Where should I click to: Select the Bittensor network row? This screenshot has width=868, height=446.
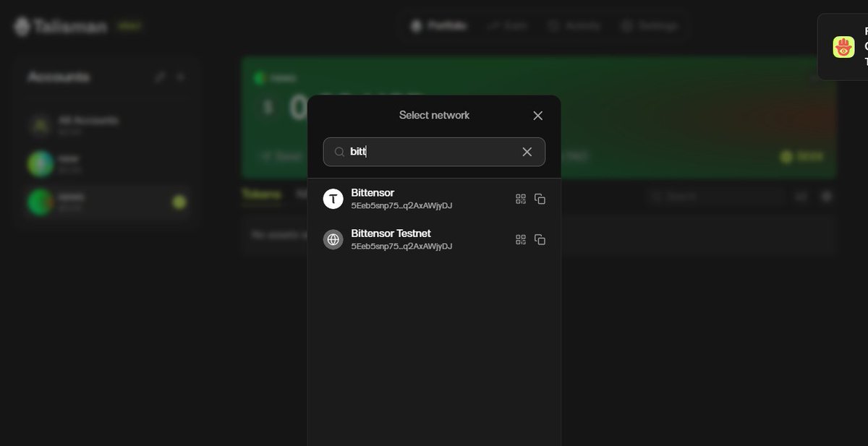(x=434, y=199)
